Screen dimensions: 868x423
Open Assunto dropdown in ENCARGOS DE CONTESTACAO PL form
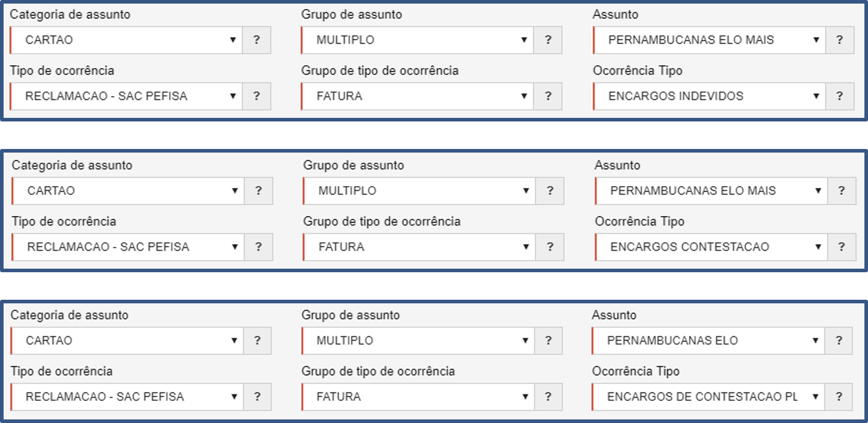tap(708, 340)
